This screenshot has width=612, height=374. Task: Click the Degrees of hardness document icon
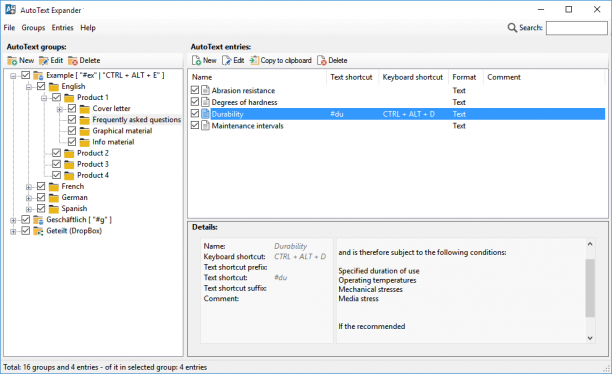(x=205, y=102)
